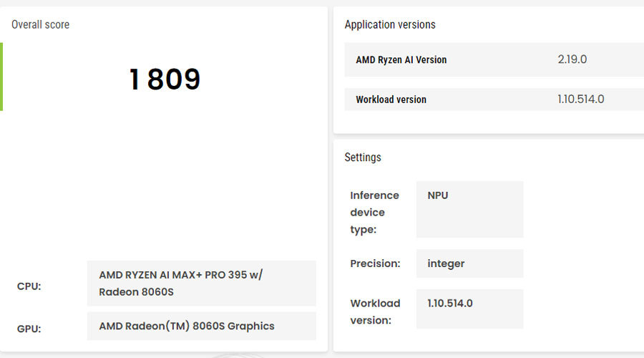644x358 pixels.
Task: Select 1.10.514.0 value in Settings panel
Action: [x=450, y=303]
